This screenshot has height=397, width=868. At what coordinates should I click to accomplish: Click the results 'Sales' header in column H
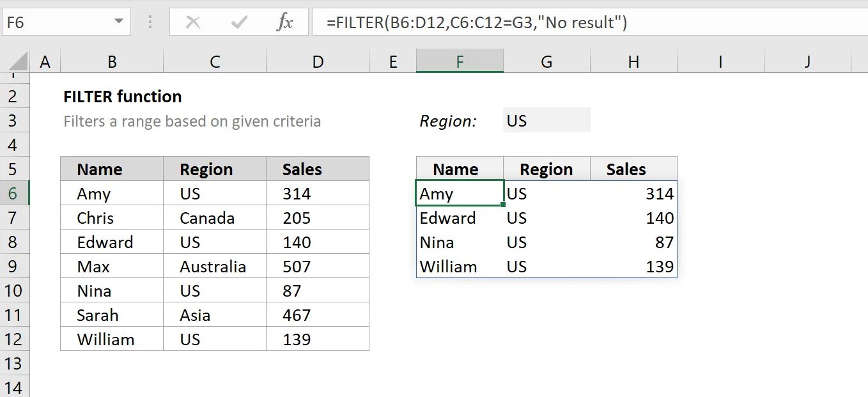click(633, 169)
